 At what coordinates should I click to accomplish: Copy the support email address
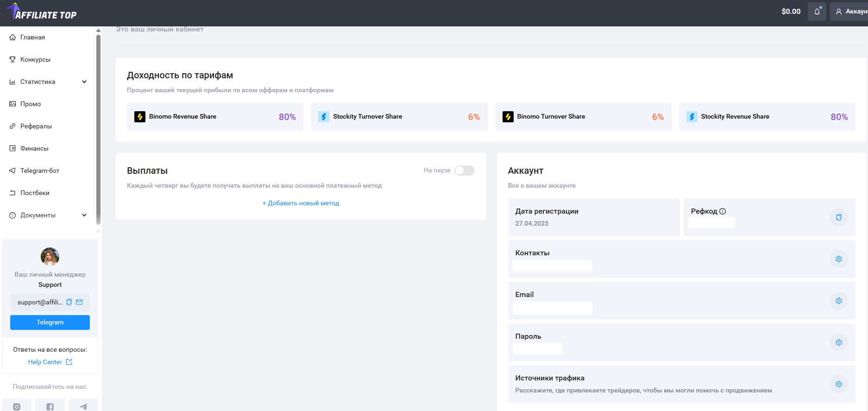pos(69,302)
